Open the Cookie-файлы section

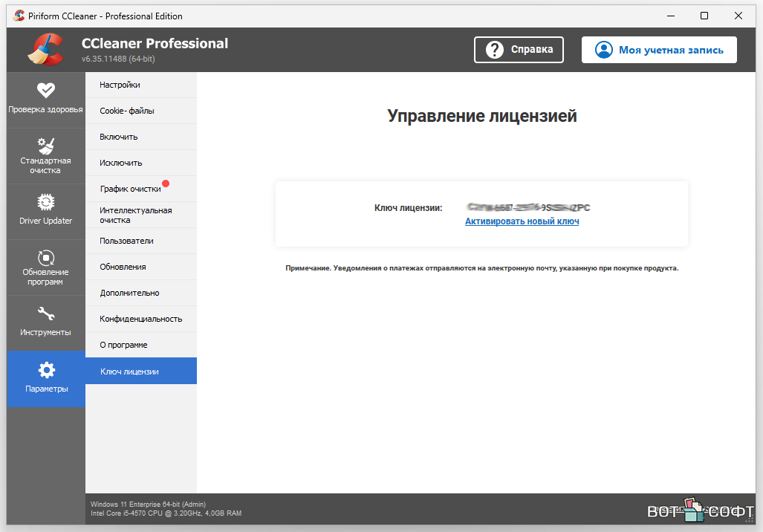pyautogui.click(x=141, y=111)
